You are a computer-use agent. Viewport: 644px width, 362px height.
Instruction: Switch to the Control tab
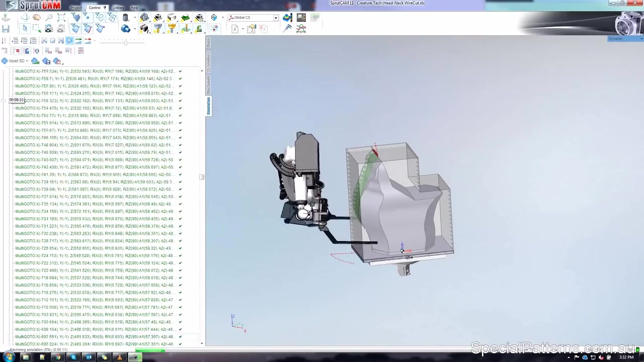[96, 8]
